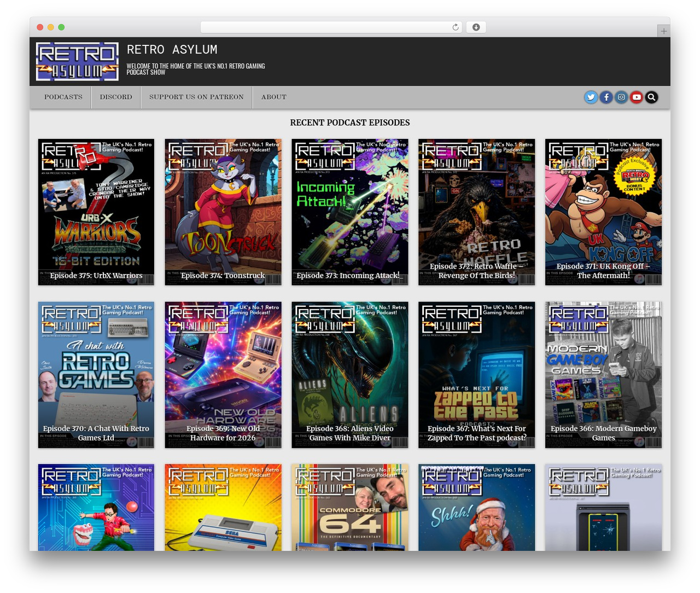Click the browser downloads icon

pos(476,27)
